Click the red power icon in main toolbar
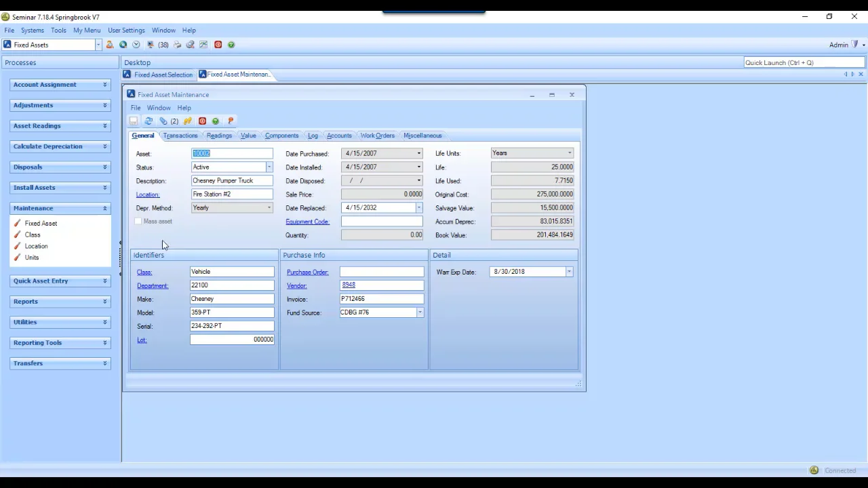 (x=218, y=45)
